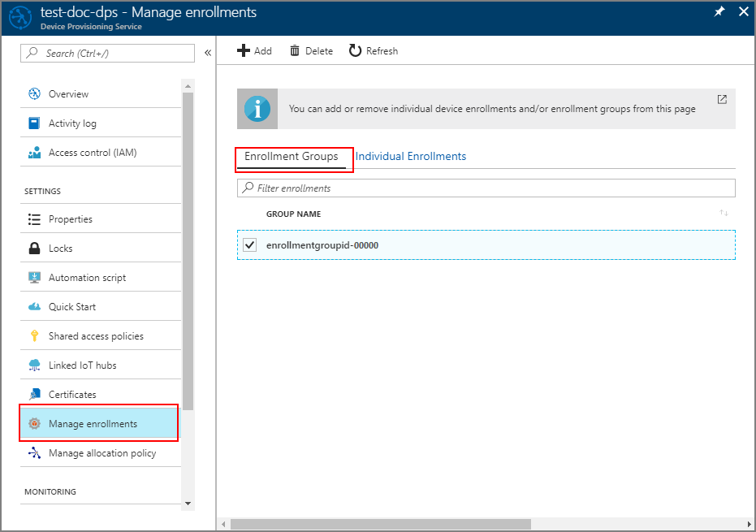Sort by group name arrows
The image size is (756, 532).
click(724, 214)
